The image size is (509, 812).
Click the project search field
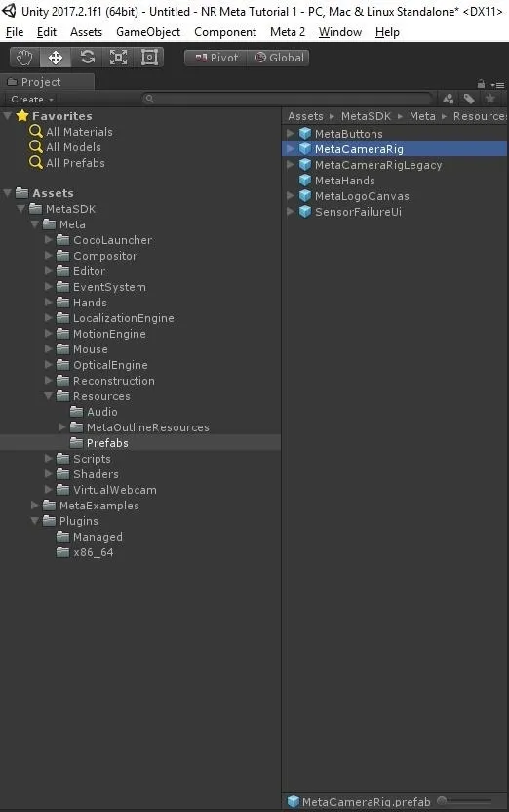pyautogui.click(x=287, y=99)
